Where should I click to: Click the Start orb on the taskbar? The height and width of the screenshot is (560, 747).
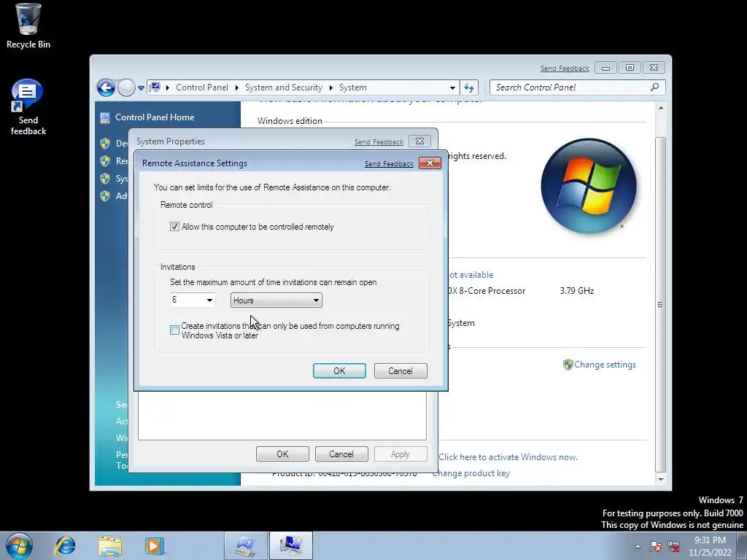point(19,545)
